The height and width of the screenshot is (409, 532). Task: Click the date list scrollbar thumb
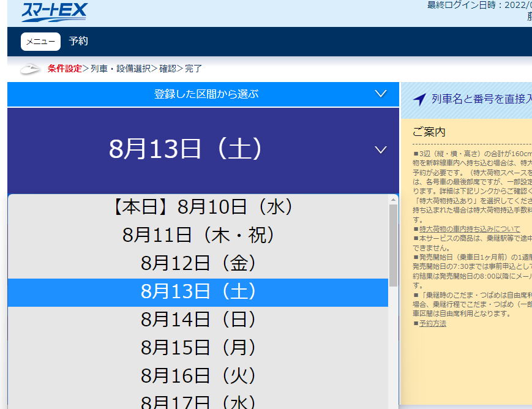click(x=393, y=246)
